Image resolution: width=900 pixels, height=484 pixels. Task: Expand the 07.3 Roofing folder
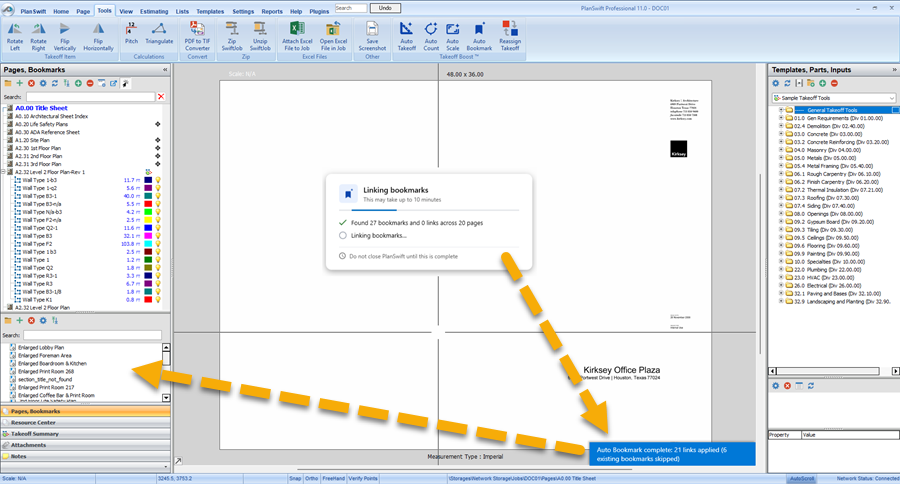pyautogui.click(x=781, y=198)
